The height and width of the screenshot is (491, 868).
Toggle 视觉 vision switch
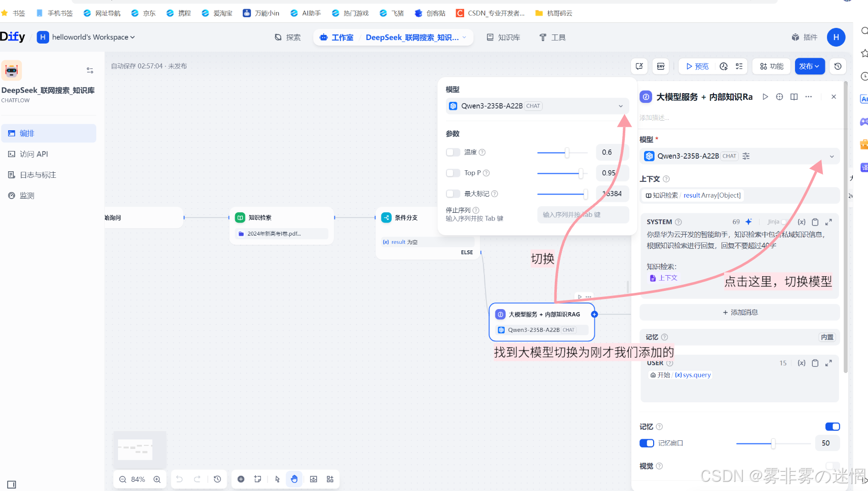(833, 466)
